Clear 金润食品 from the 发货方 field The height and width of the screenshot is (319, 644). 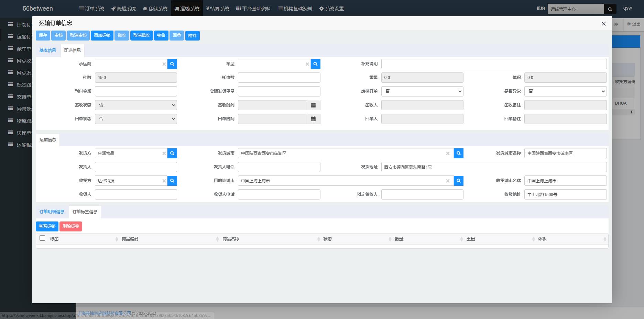pos(164,153)
